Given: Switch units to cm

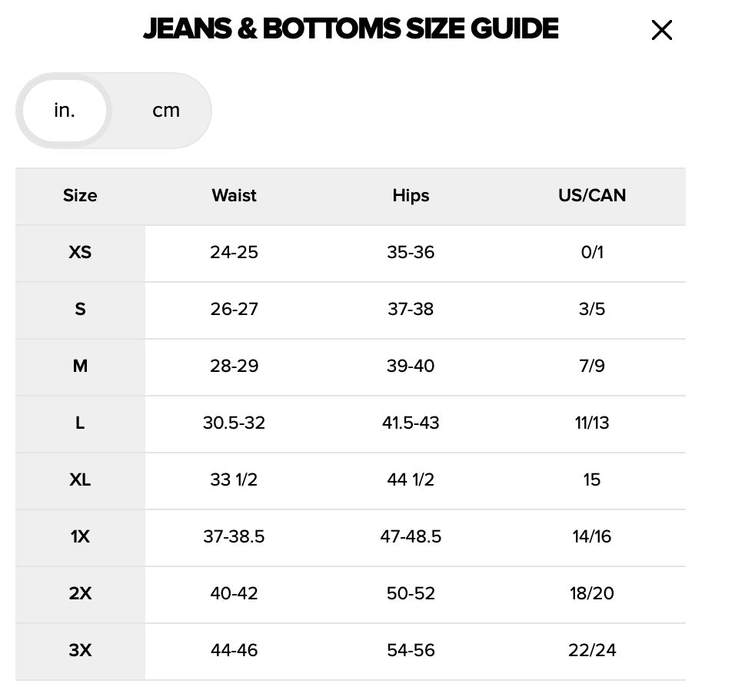Looking at the screenshot, I should [165, 111].
